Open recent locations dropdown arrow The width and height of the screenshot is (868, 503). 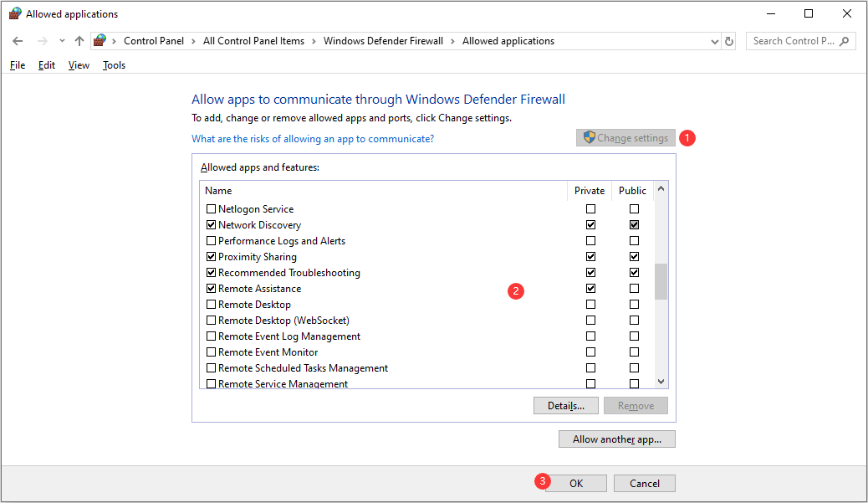click(62, 41)
